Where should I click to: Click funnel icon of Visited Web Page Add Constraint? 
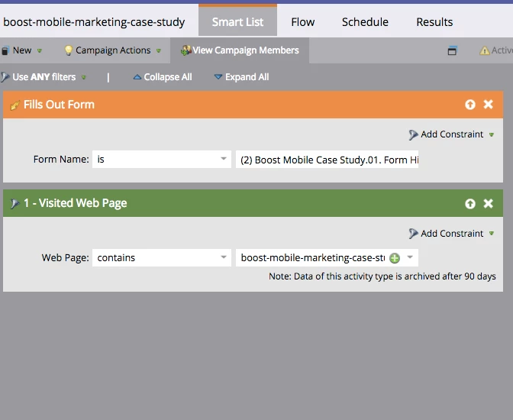point(413,234)
